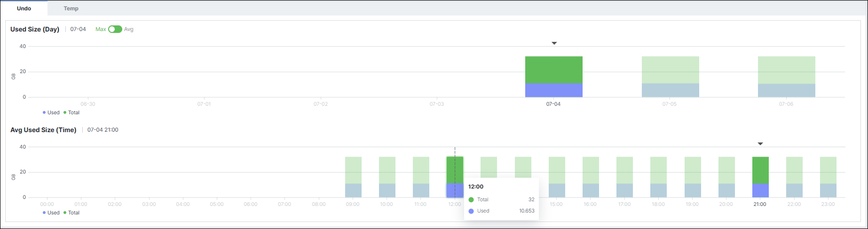This screenshot has width=868, height=229.
Task: Click the 07-04 axis label under the bar
Action: pyautogui.click(x=553, y=104)
